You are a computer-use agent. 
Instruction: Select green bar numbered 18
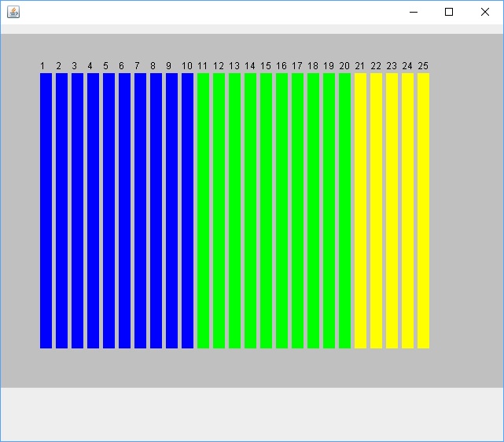point(313,210)
